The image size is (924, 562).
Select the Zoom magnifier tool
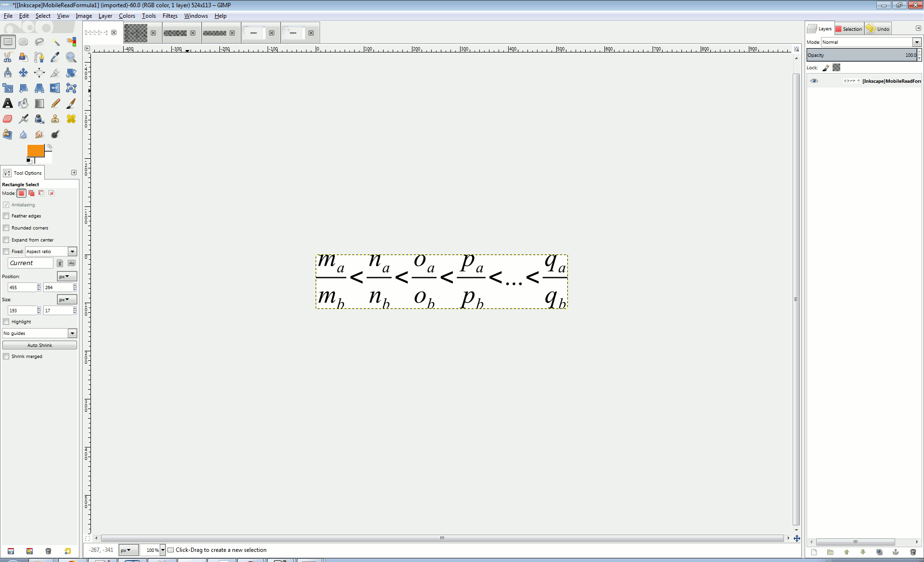coord(71,57)
